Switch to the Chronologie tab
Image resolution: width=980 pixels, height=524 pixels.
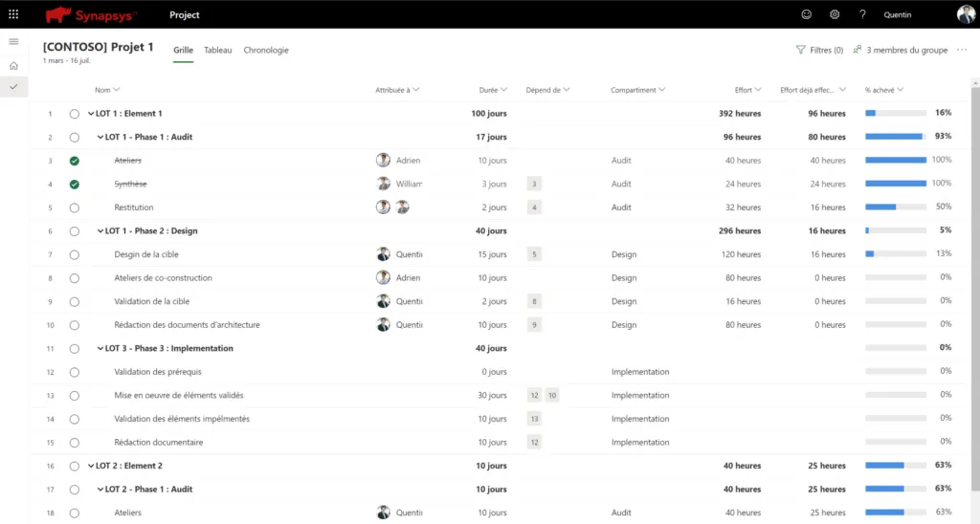265,50
